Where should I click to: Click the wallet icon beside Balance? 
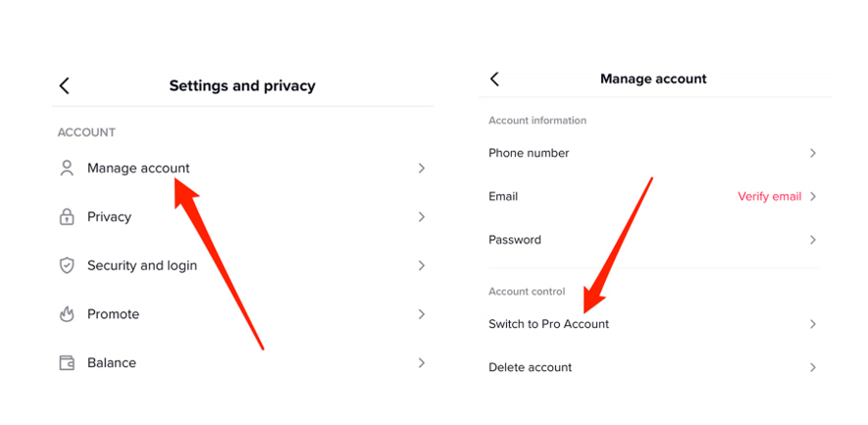click(67, 363)
